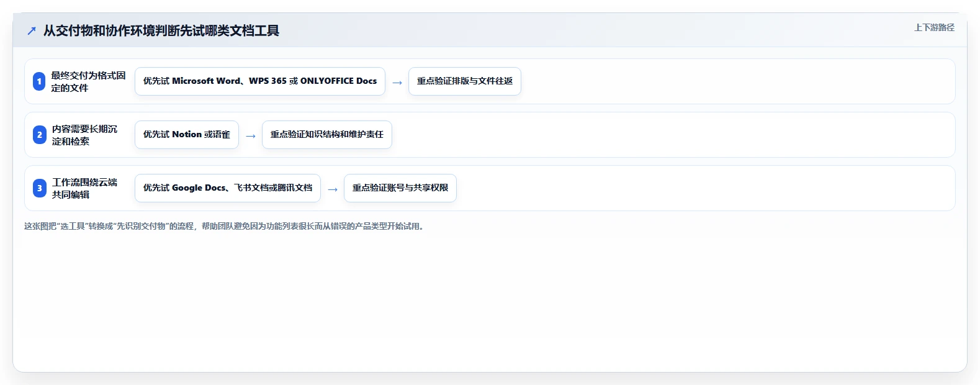
Task: Click the step 2 number badge
Action: click(x=39, y=135)
